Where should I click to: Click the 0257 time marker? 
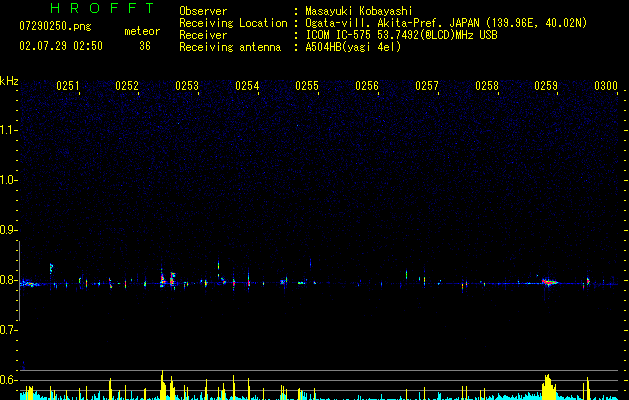point(427,86)
